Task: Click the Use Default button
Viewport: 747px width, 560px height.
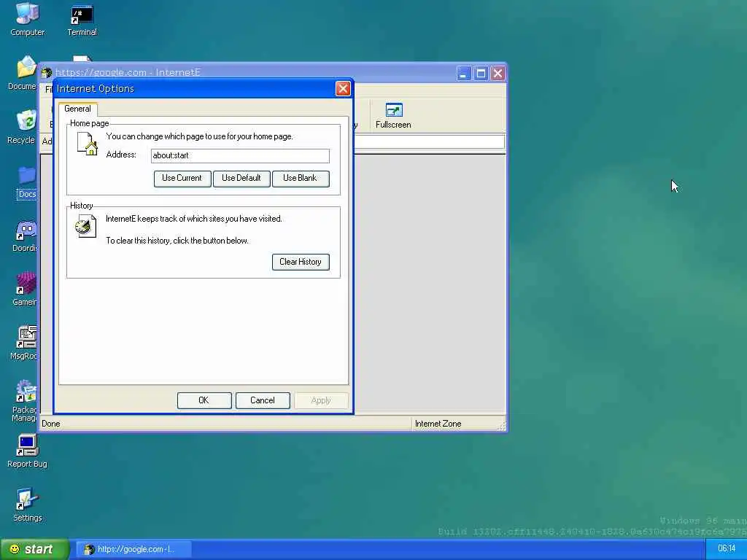Action: pyautogui.click(x=241, y=178)
